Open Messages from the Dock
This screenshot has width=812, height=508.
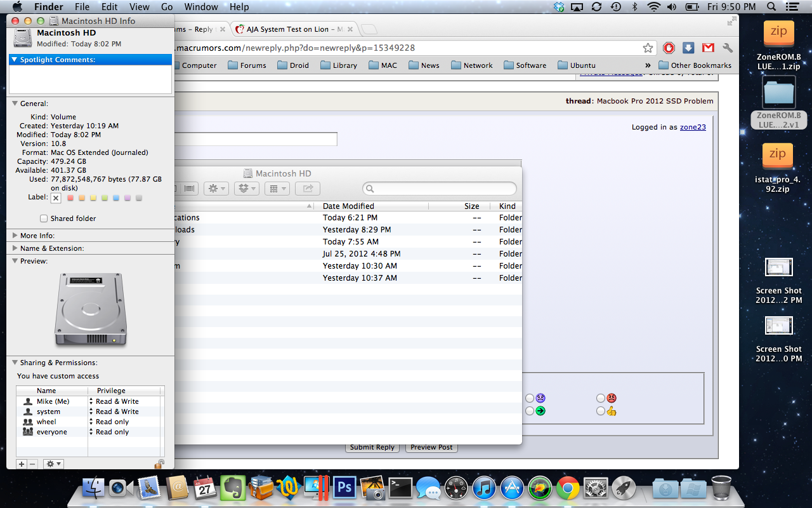tap(429, 489)
